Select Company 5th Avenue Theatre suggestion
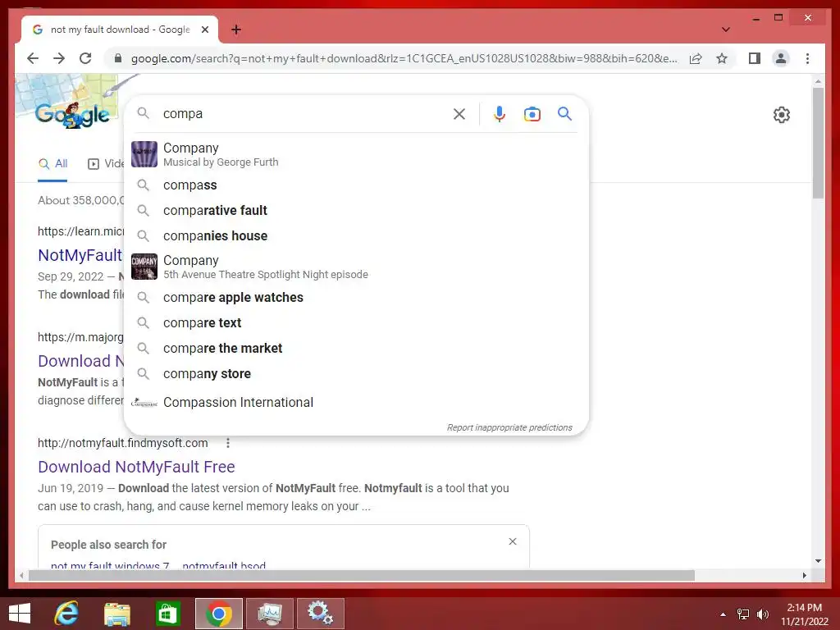Image resolution: width=840 pixels, height=630 pixels. [x=356, y=267]
